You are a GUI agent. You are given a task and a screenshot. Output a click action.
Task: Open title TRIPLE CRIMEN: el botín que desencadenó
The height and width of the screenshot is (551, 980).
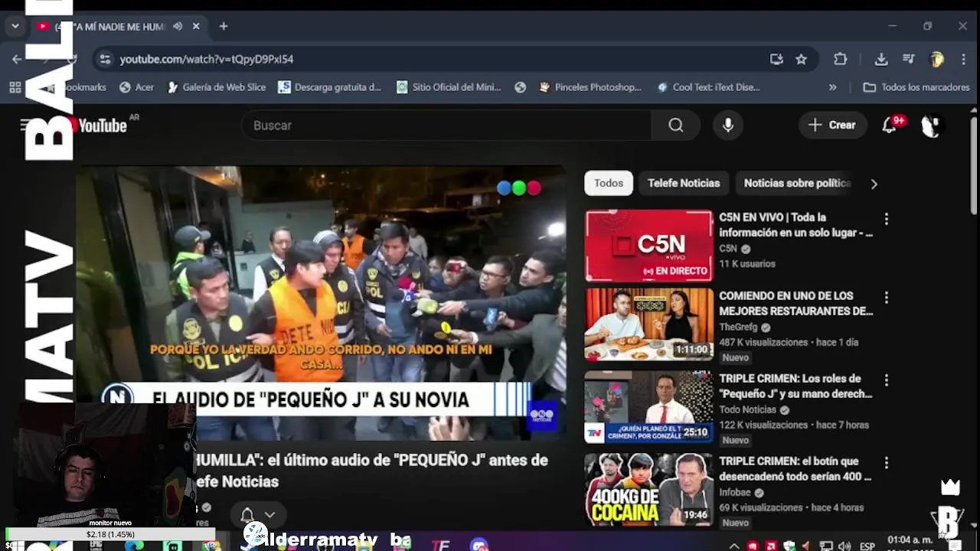click(x=795, y=468)
